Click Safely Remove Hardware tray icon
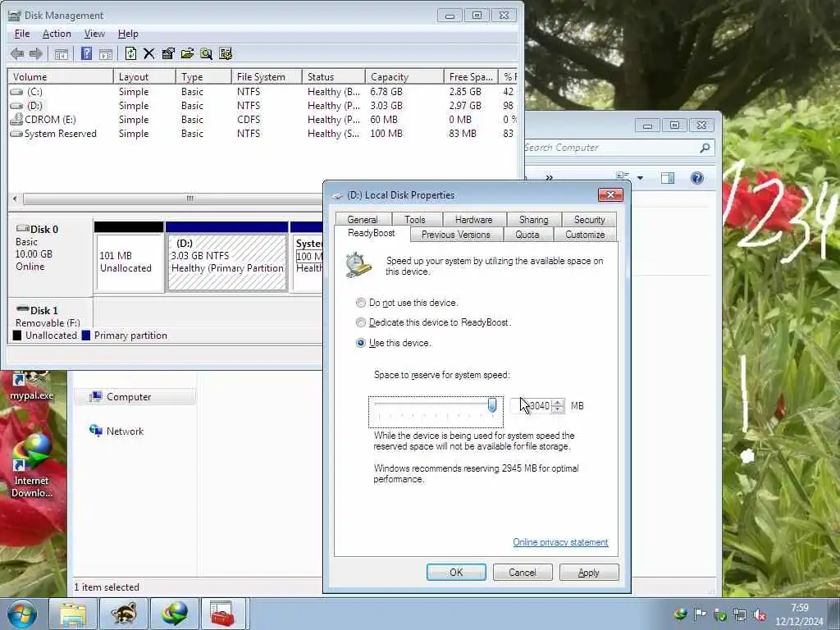Viewport: 840px width, 630px height. point(720,615)
